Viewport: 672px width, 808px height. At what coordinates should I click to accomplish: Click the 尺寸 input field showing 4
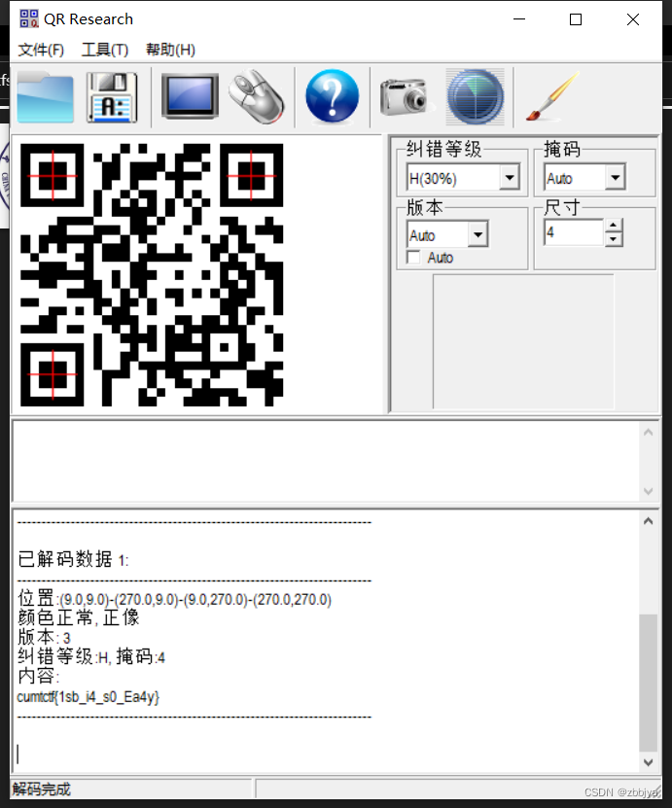coord(573,232)
